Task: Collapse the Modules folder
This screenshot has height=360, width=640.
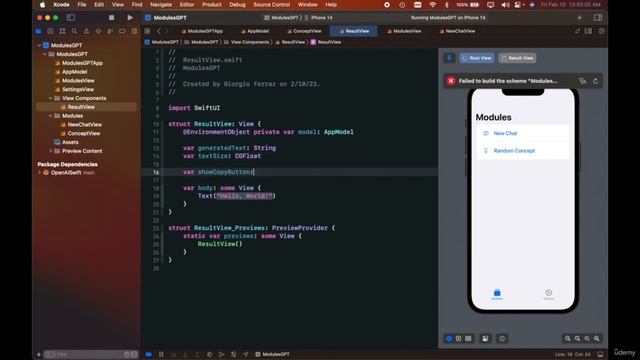Action: 51,116
